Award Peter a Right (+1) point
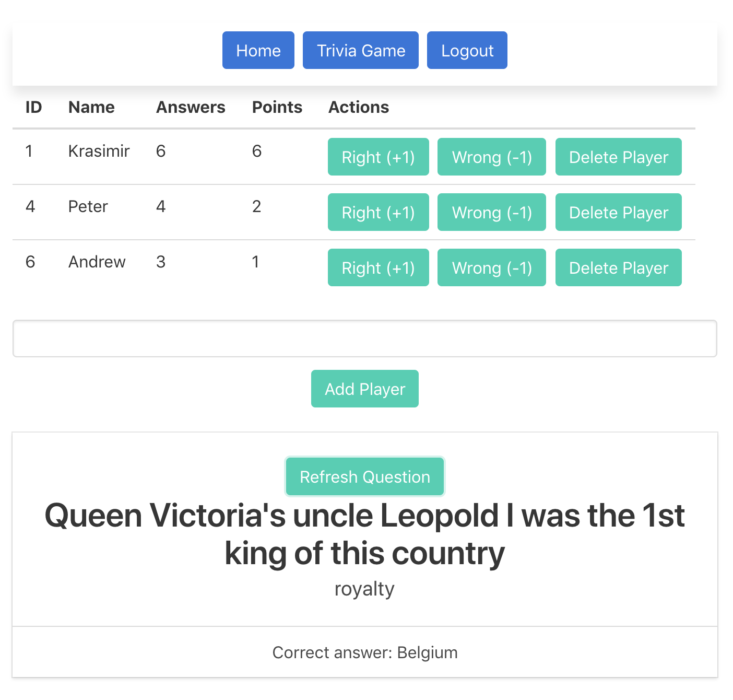Image resolution: width=733 pixels, height=700 pixels. 379,212
